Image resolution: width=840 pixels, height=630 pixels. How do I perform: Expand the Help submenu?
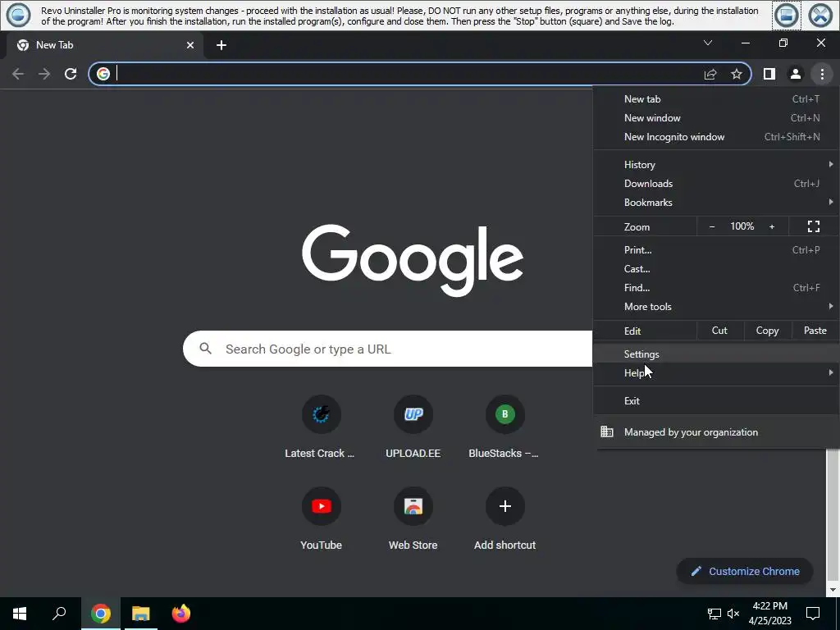(x=716, y=373)
